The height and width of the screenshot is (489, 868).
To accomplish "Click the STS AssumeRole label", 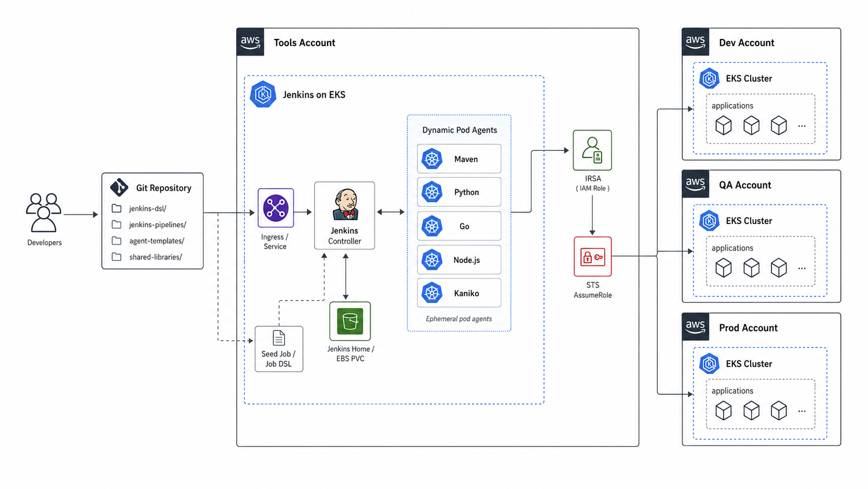I will tap(593, 290).
